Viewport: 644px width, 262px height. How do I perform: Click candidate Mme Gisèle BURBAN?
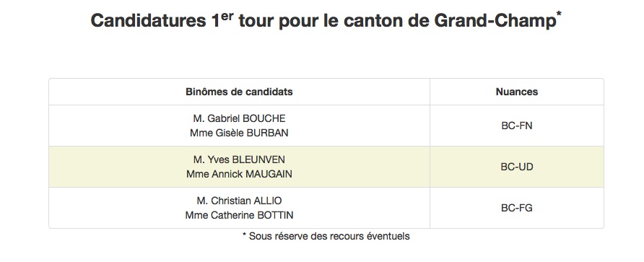point(239,133)
